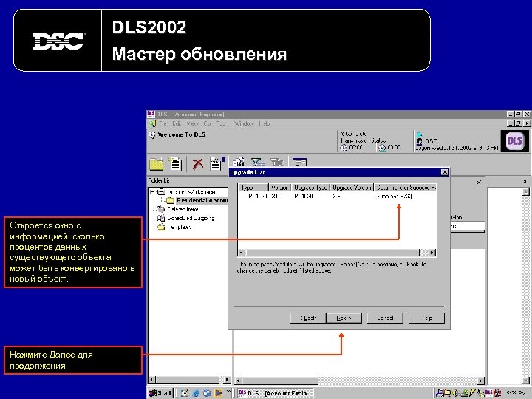Click the upgrade list's left scroll arrow
The width and height of the screenshot is (532, 399).
coord(242,253)
